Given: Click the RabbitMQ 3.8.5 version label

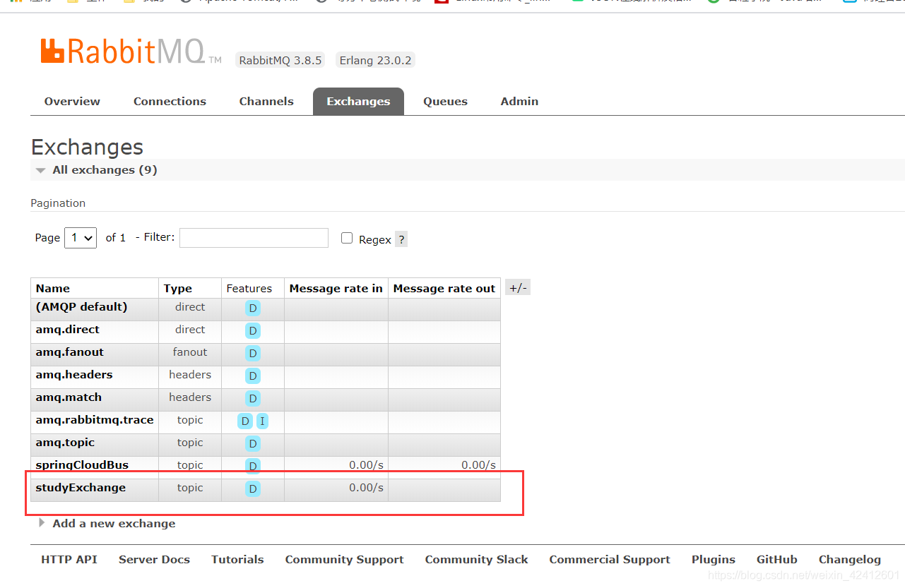Looking at the screenshot, I should point(280,61).
